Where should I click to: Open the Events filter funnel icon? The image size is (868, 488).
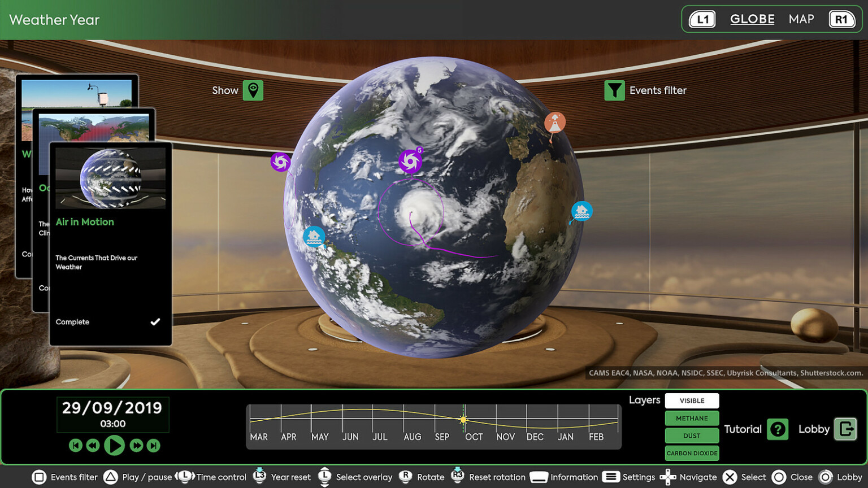click(615, 89)
